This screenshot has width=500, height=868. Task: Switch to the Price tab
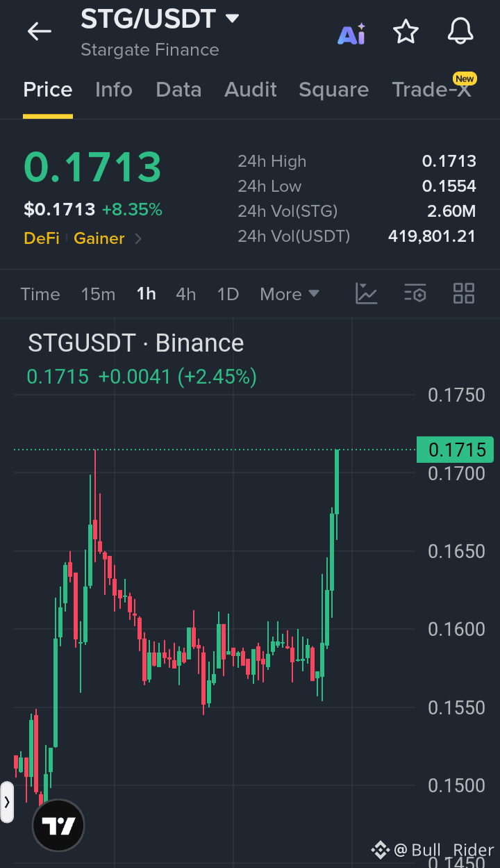tap(48, 90)
